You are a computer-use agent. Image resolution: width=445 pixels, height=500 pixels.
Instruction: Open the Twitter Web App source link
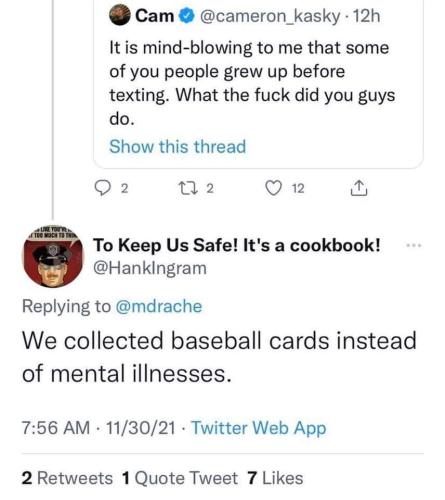pos(259,428)
